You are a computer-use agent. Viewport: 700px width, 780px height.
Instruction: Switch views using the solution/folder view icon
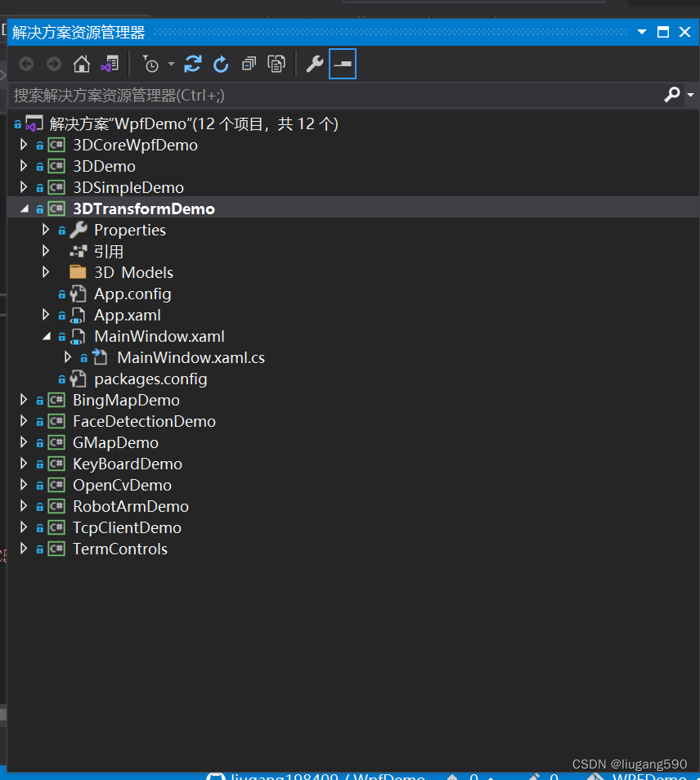(x=109, y=65)
